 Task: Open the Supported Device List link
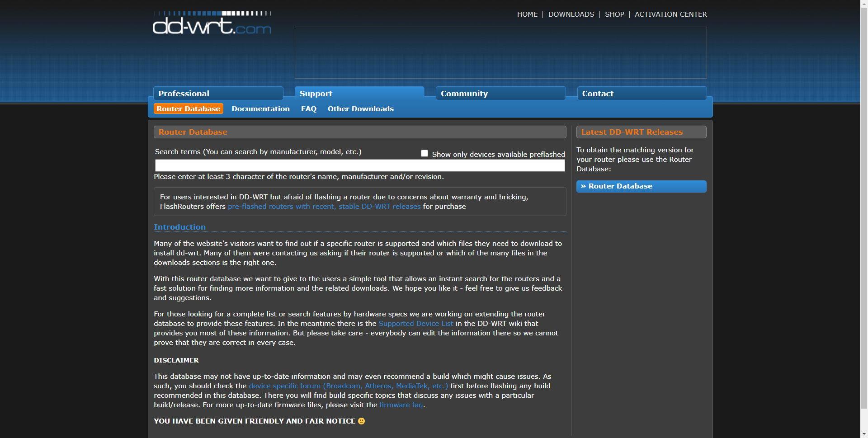(x=416, y=324)
